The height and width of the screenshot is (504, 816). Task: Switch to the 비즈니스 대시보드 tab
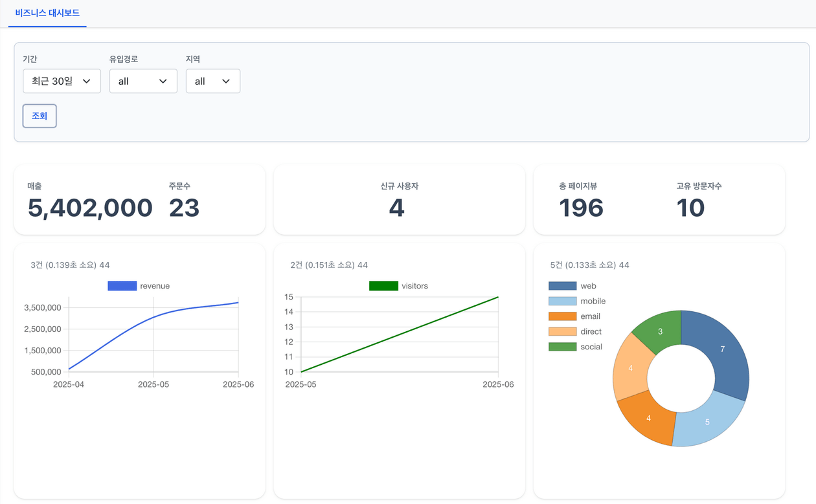47,13
